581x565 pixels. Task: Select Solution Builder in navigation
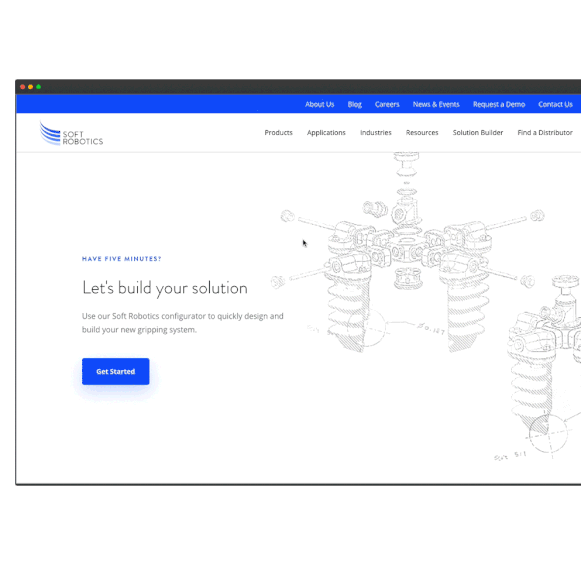478,133
